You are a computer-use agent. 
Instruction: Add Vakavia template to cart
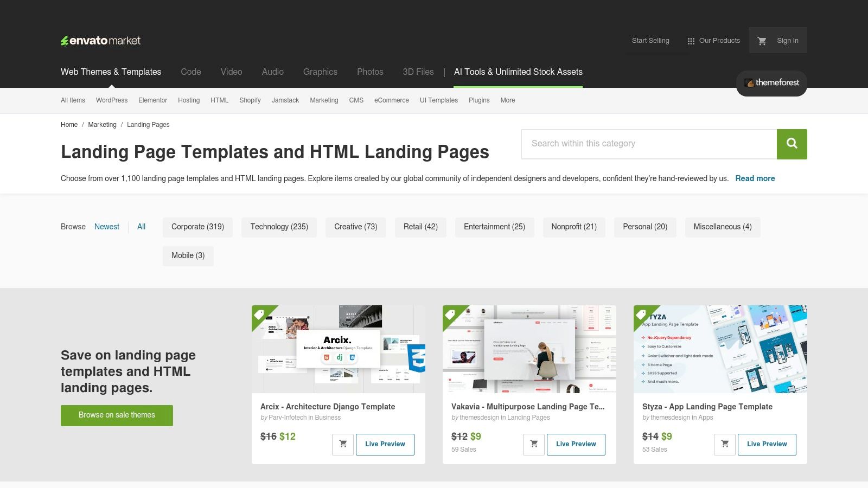point(534,444)
